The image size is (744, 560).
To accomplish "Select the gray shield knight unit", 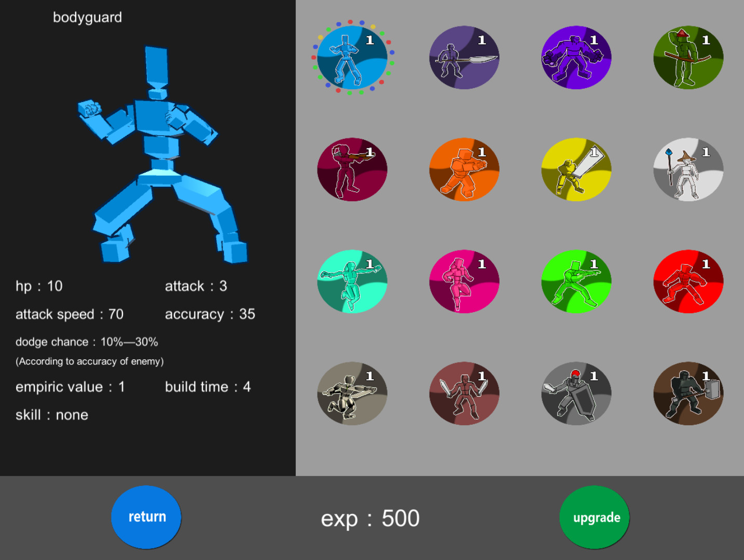I will click(576, 394).
